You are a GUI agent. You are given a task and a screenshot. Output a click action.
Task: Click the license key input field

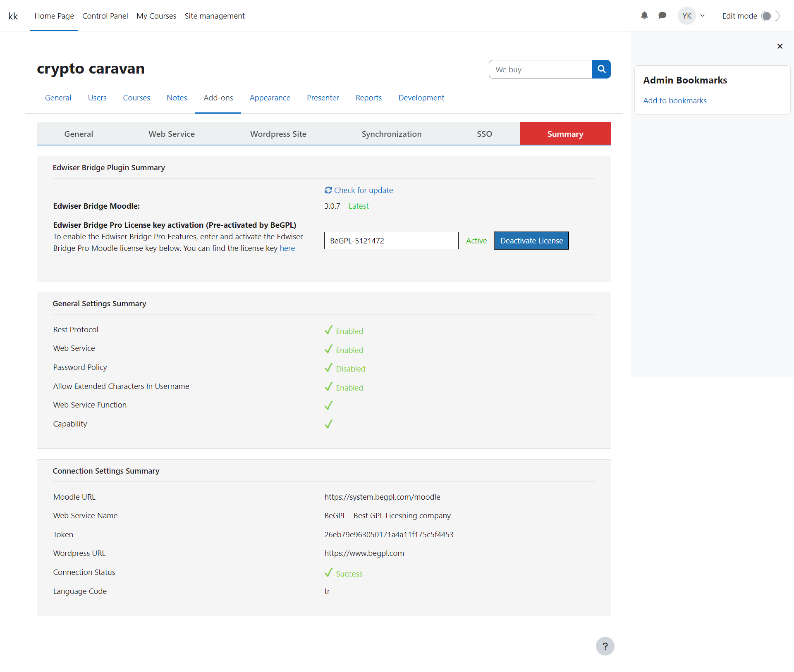tap(391, 240)
